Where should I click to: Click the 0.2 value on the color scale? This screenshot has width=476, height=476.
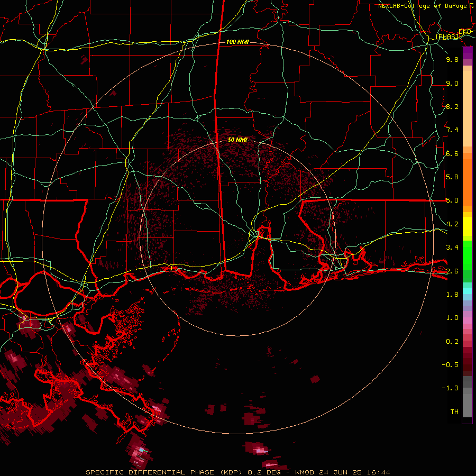pos(452,342)
